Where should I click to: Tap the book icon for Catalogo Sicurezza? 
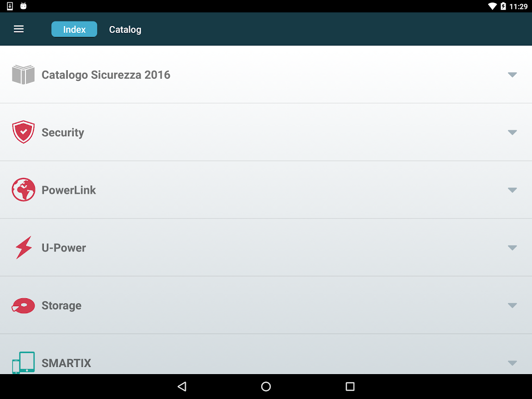23,74
